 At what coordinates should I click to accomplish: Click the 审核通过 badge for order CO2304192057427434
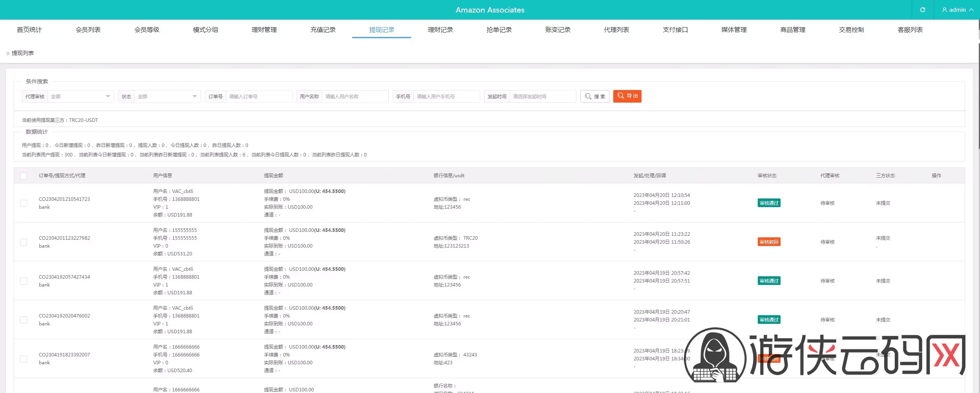(x=769, y=281)
